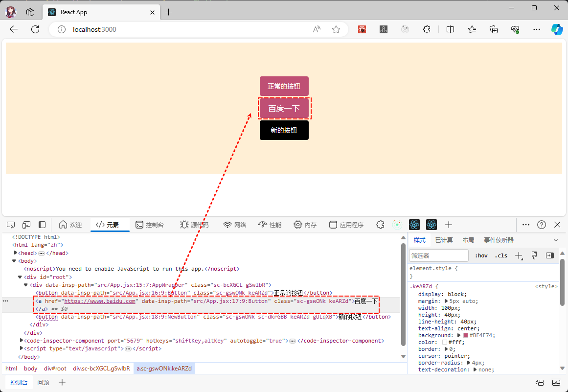The height and width of the screenshot is (392, 568).
Task: Toggle the bookmark star in the address bar
Action: (336, 29)
